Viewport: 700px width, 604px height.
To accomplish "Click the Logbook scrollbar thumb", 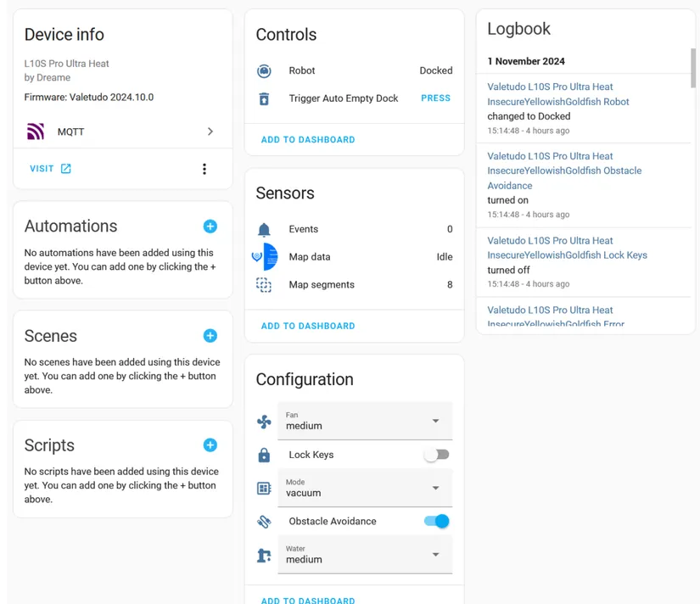I will click(693, 68).
